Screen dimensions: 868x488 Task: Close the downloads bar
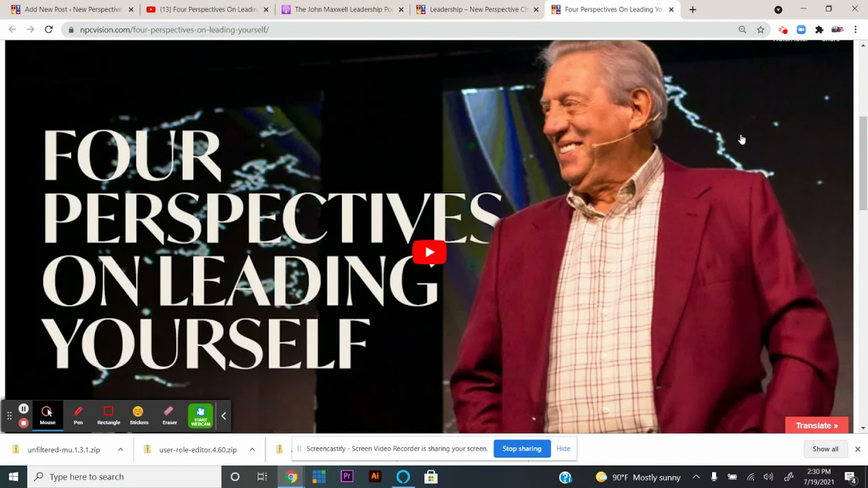pos(857,449)
